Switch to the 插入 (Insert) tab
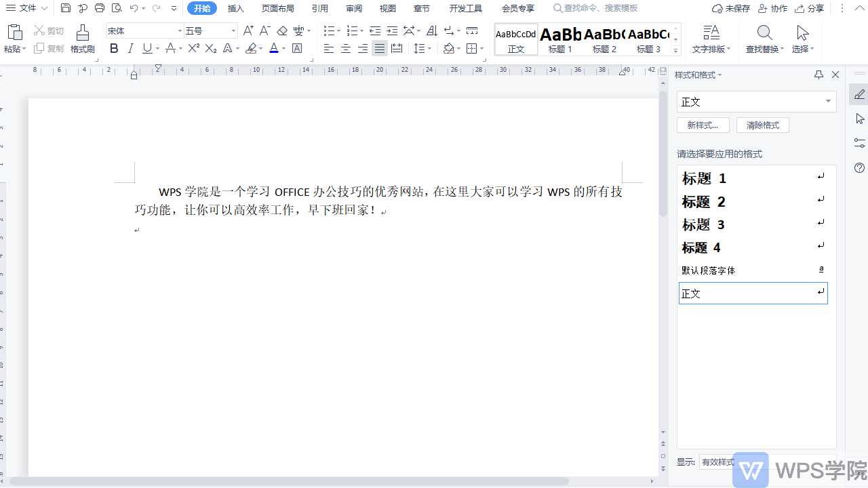The width and height of the screenshot is (868, 488). pos(236,9)
